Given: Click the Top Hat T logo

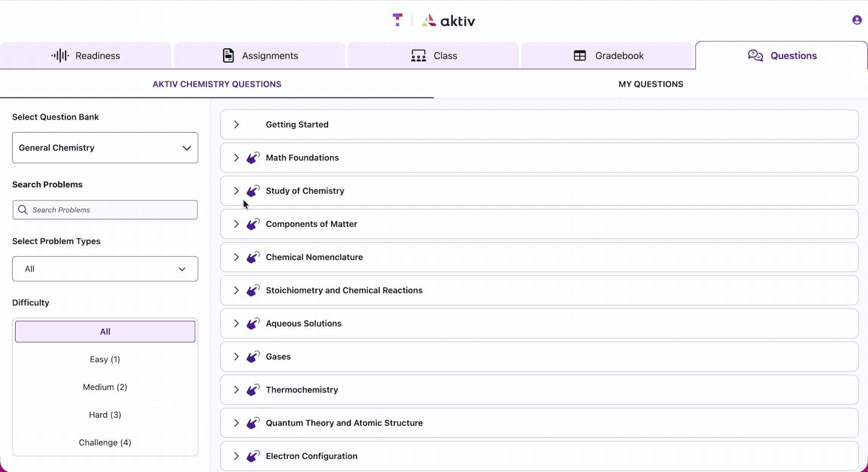Looking at the screenshot, I should tap(397, 20).
